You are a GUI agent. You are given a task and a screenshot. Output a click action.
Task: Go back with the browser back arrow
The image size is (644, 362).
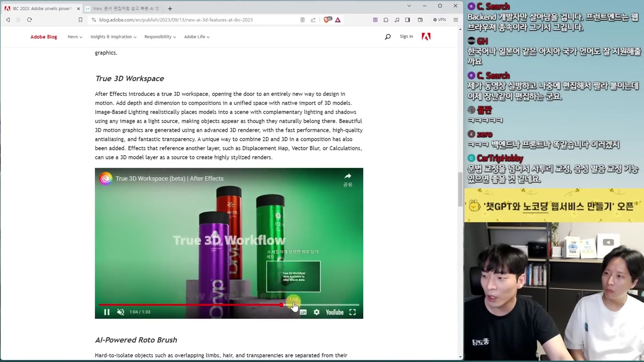(x=8, y=20)
